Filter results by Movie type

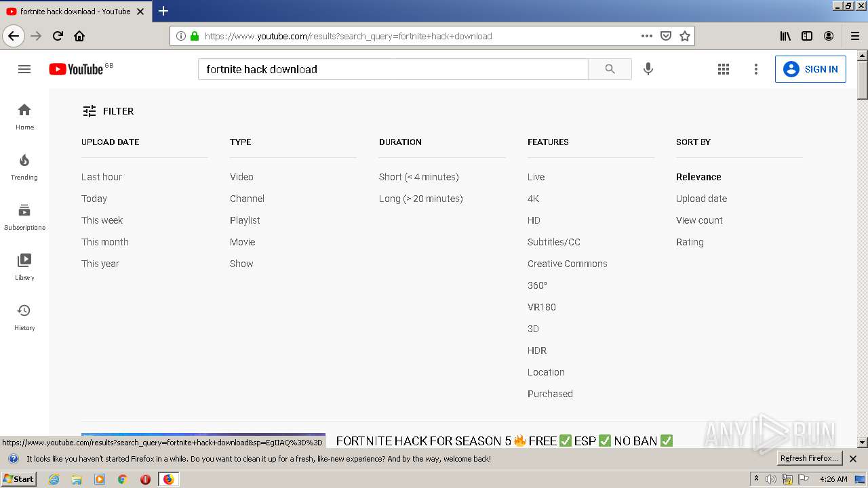click(243, 242)
